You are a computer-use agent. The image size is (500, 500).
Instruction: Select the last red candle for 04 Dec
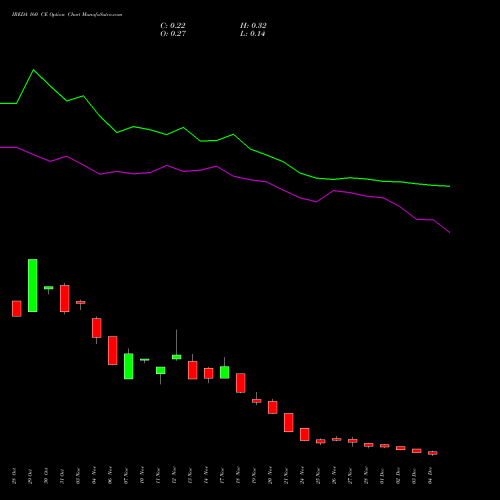433,453
